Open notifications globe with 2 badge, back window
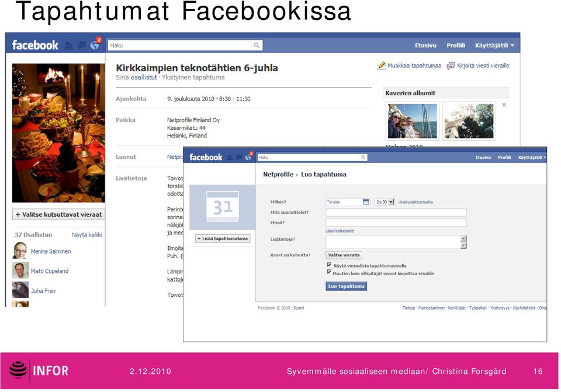Viewport: 561px width, 392px height. [95, 45]
